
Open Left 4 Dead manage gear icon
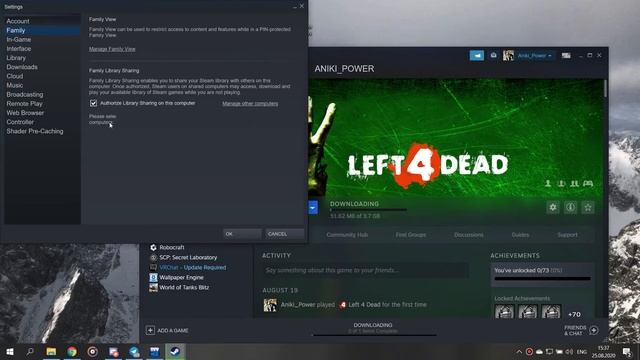coord(553,207)
